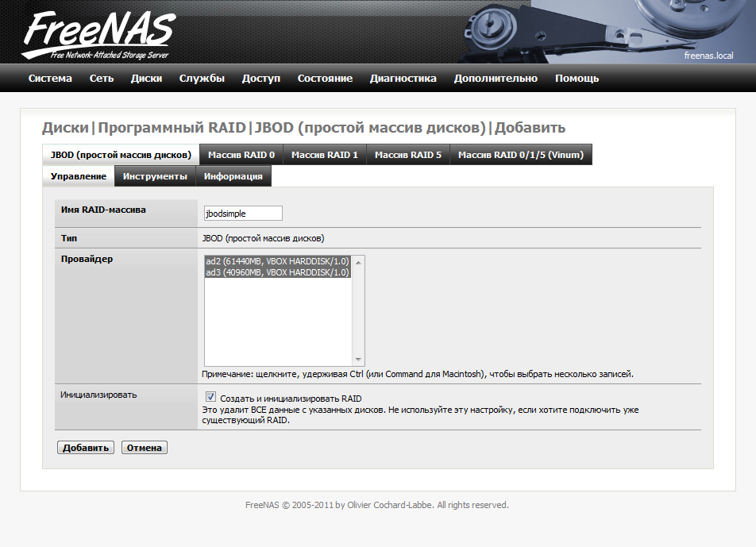Focus the RAID name field jbodsimple

(243, 213)
